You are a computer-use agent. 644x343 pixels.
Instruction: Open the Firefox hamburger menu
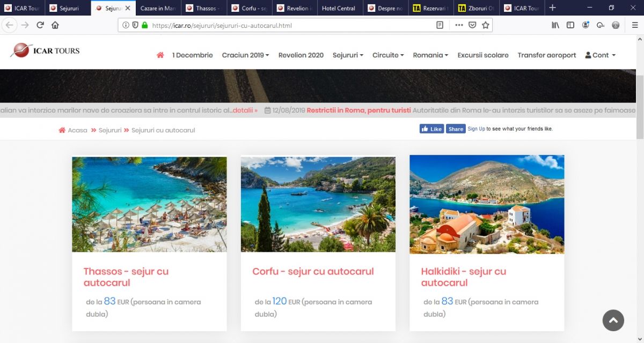click(635, 25)
